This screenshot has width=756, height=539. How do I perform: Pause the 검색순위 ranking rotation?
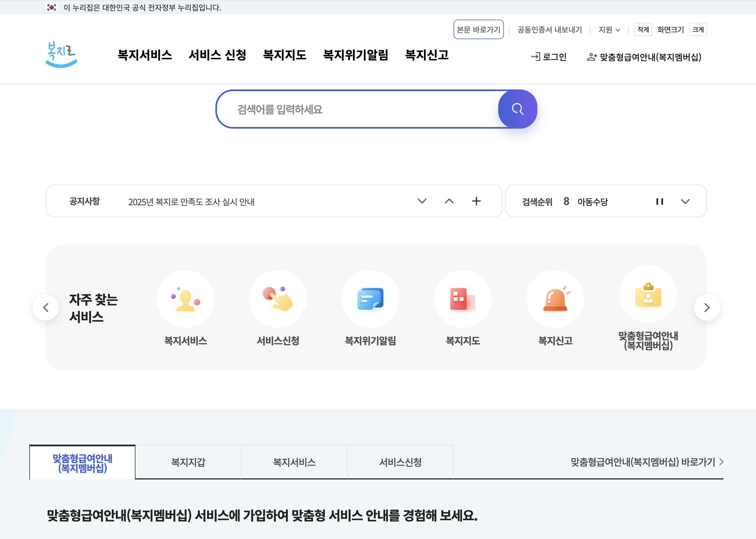(x=659, y=202)
